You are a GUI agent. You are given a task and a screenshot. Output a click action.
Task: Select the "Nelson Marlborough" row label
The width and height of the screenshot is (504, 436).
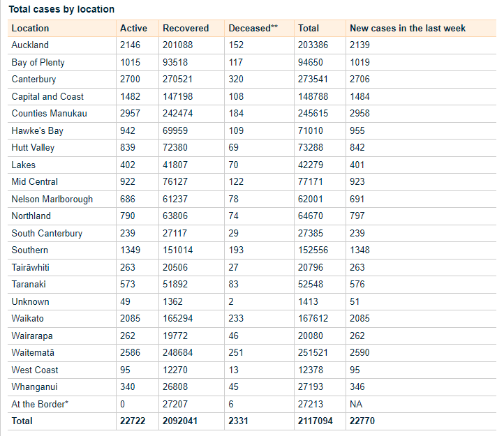52,199
